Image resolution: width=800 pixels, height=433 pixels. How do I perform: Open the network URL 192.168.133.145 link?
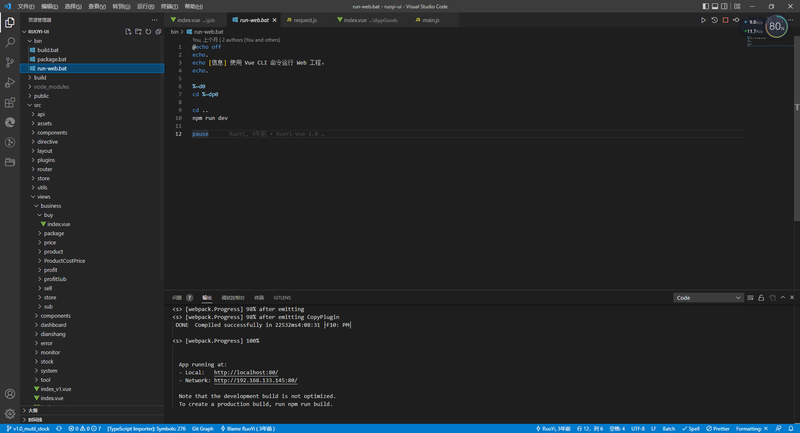(256, 380)
